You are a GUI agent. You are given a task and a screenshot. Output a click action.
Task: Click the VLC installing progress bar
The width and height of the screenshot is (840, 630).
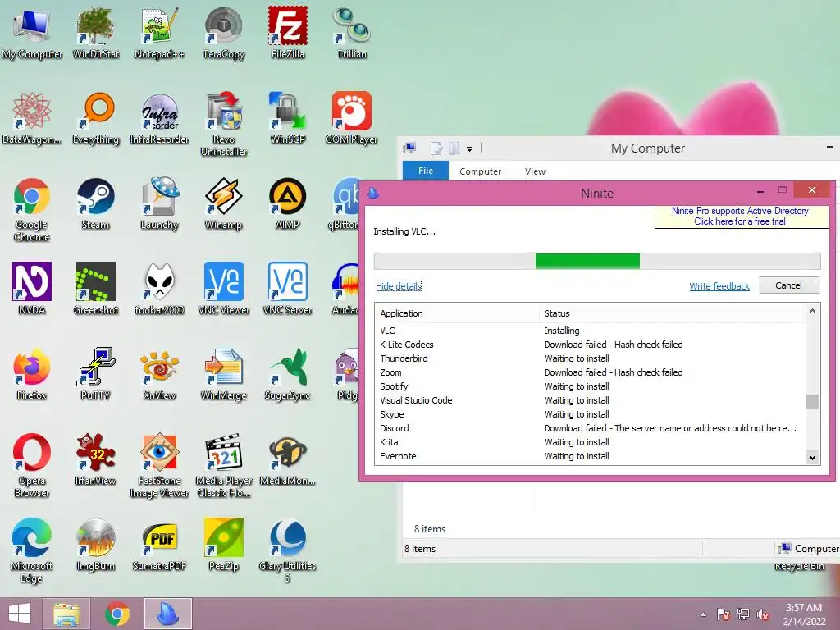tap(597, 261)
